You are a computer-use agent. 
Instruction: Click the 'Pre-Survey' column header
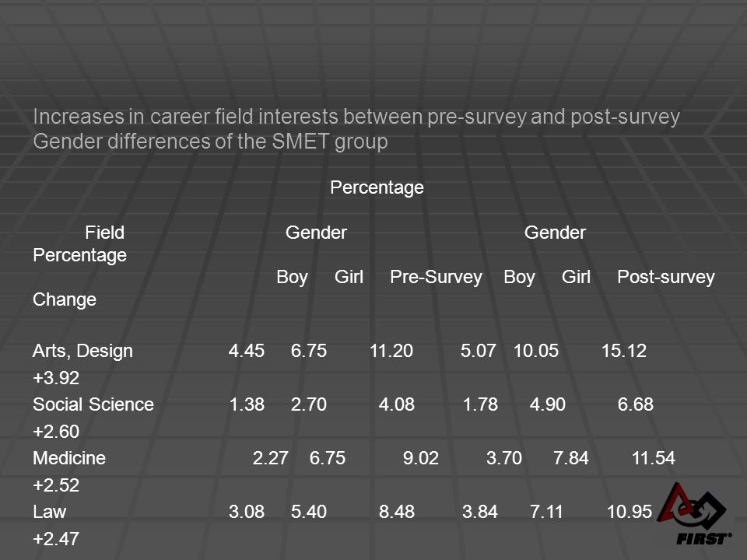point(436,277)
